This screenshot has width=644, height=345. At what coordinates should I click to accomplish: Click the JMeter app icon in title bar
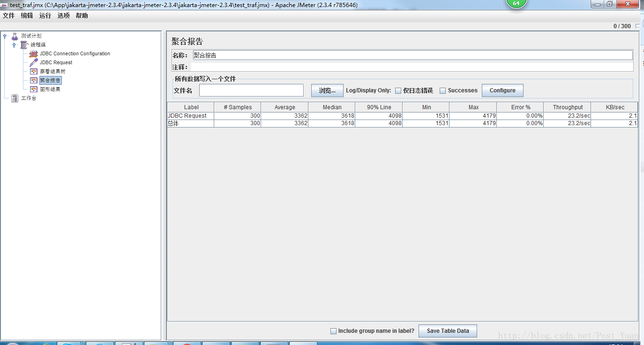coord(4,4)
